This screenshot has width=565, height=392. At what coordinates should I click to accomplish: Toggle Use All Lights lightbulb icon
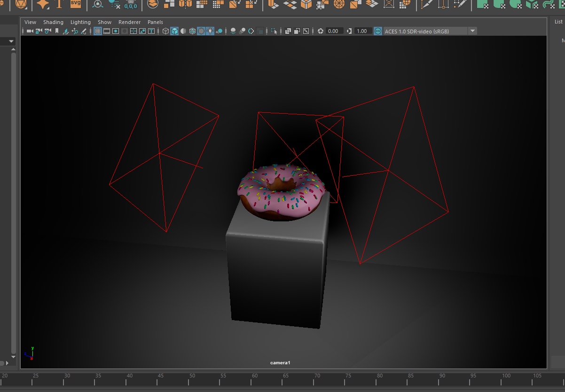[x=211, y=31]
